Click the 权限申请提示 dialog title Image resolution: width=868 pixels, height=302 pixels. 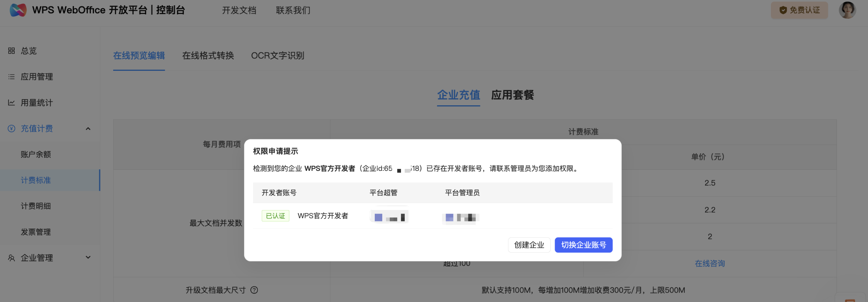275,151
